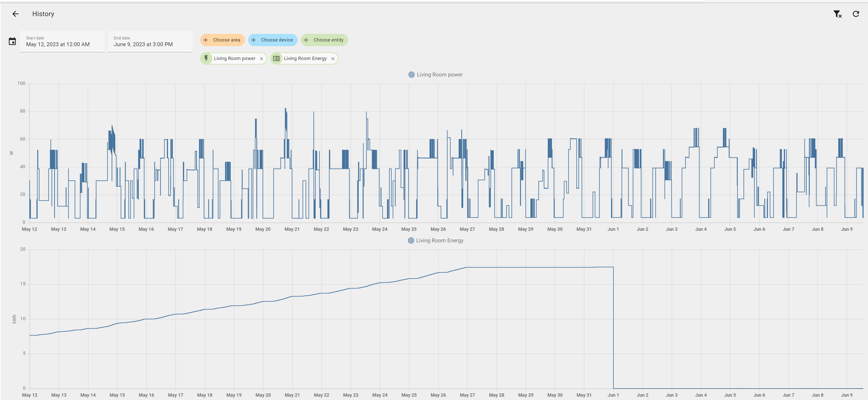
Task: Select the Choose area button
Action: (x=222, y=40)
